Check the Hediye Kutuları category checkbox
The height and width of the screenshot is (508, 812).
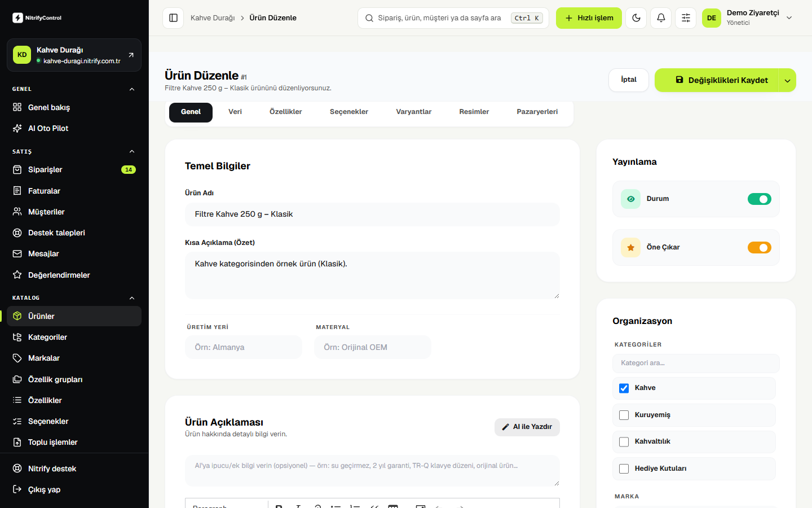(x=624, y=468)
